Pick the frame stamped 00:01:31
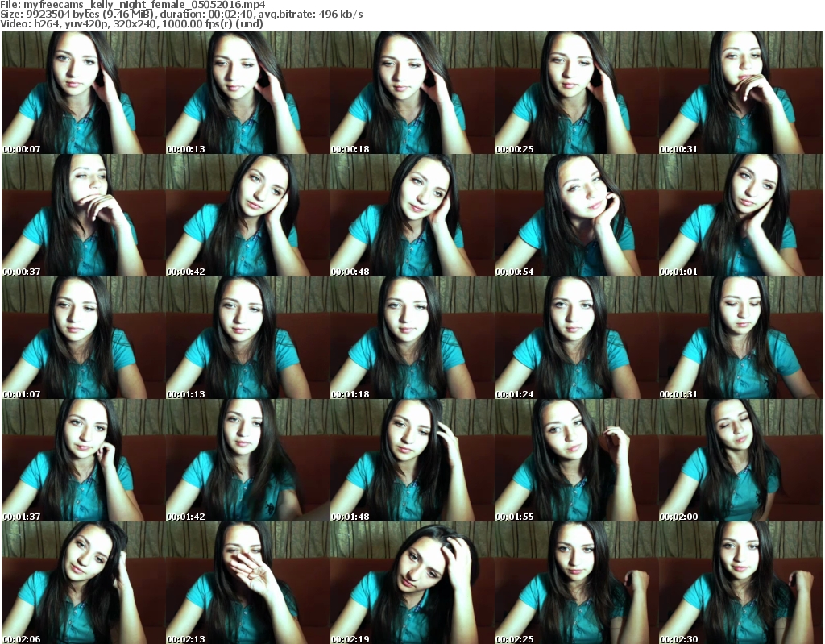The height and width of the screenshot is (644, 825). pyautogui.click(x=740, y=338)
